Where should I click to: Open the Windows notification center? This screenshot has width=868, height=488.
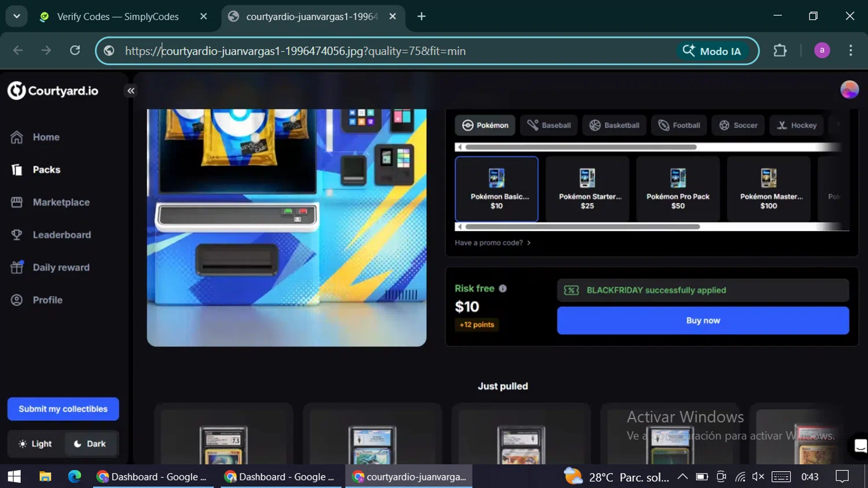pos(843,476)
